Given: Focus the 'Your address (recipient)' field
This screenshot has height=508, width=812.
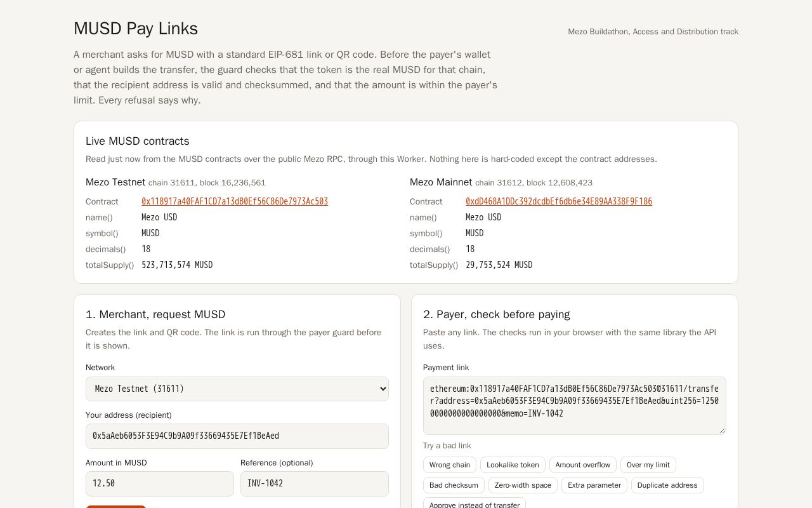Looking at the screenshot, I should click(x=237, y=436).
